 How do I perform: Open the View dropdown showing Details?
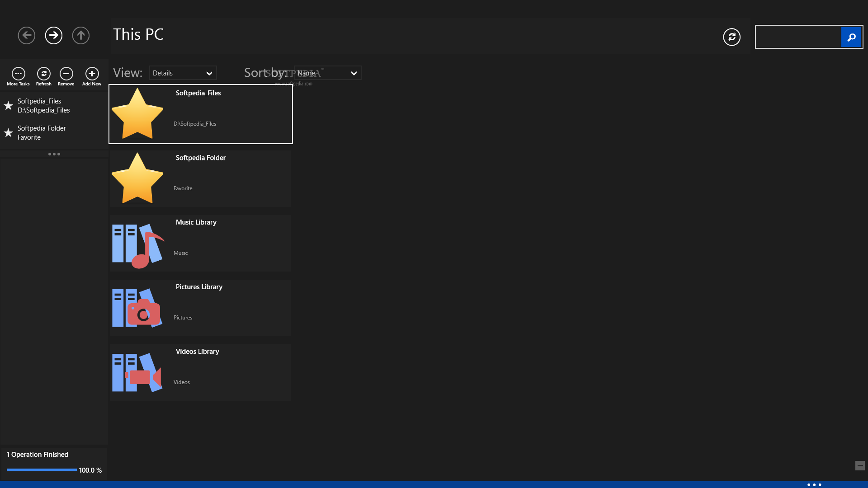[183, 73]
